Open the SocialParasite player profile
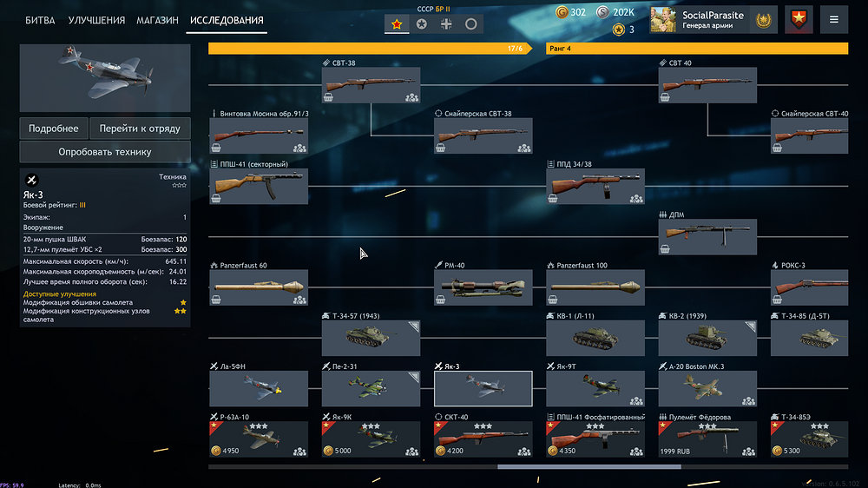868x488 pixels. tap(713, 20)
